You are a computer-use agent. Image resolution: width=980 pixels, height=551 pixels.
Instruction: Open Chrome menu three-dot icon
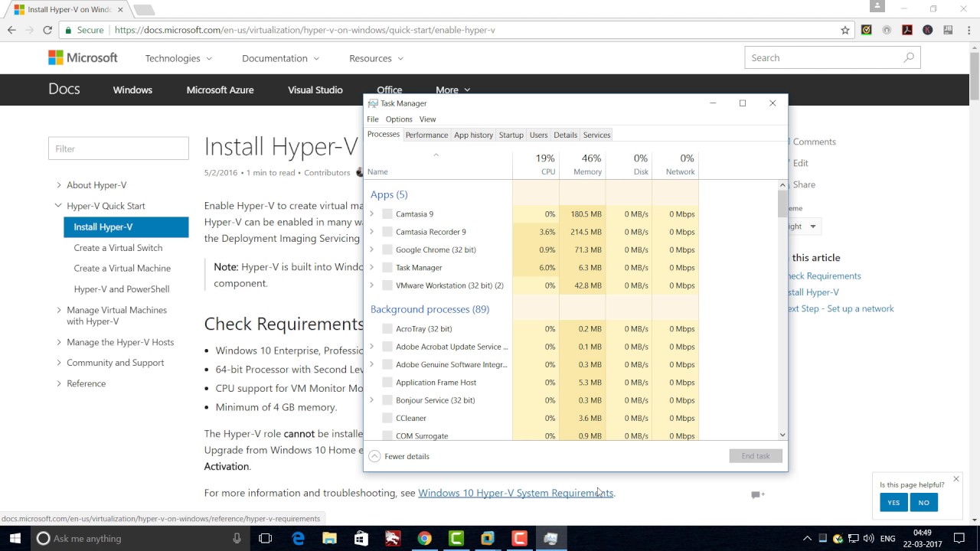point(969,30)
